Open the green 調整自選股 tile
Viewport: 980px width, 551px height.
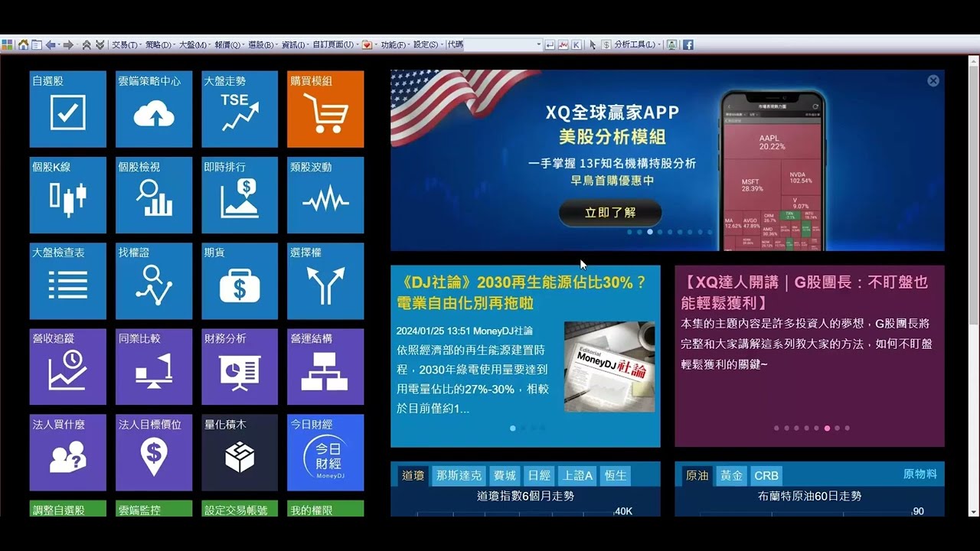pyautogui.click(x=67, y=509)
